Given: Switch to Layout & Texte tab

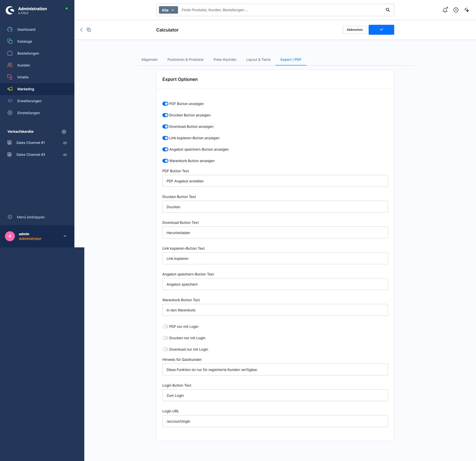Looking at the screenshot, I should (258, 59).
